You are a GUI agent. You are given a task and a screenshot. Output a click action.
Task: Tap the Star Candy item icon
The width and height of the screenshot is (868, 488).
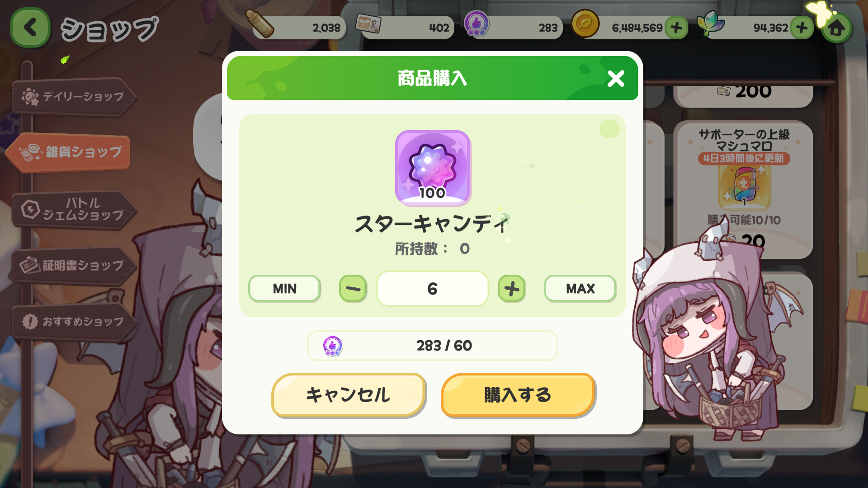(x=433, y=168)
